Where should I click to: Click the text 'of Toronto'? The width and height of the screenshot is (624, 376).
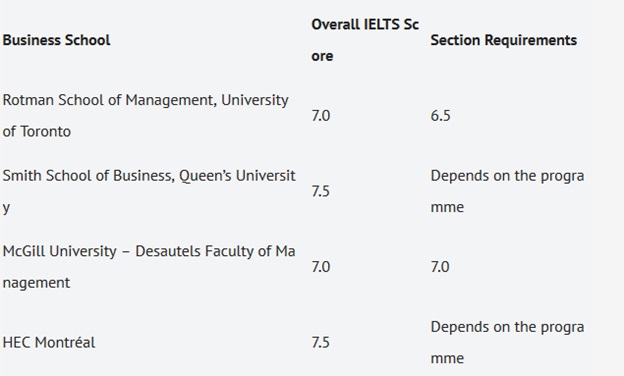click(x=37, y=132)
